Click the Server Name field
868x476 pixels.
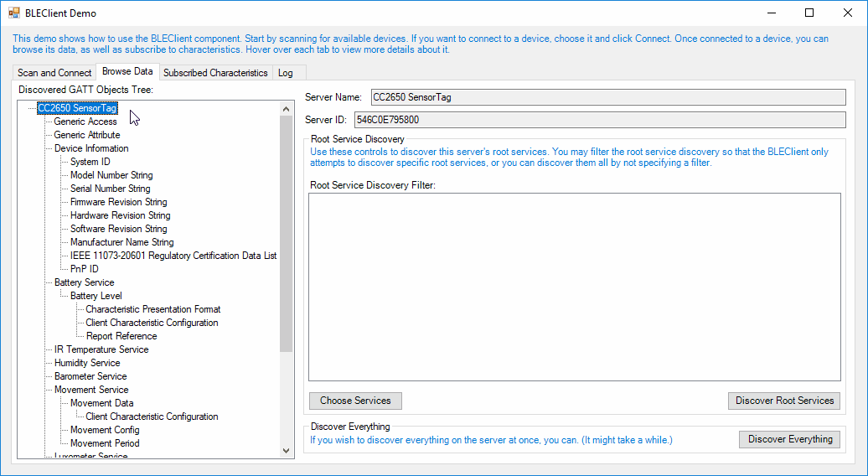tap(608, 97)
